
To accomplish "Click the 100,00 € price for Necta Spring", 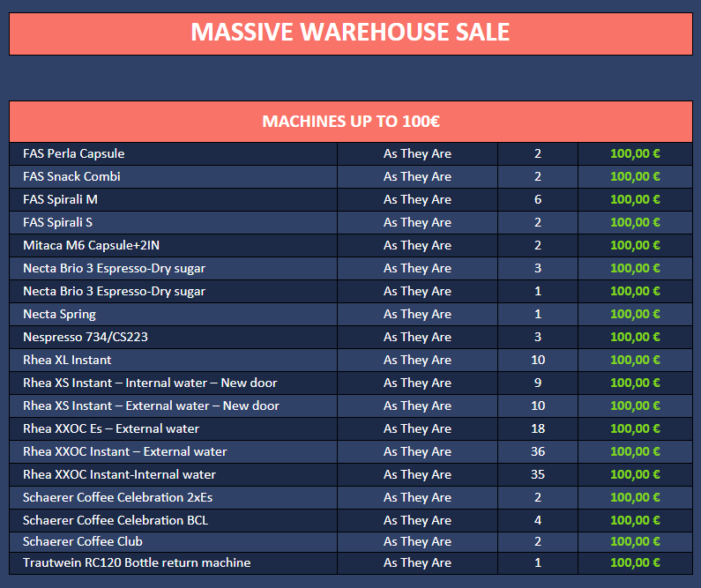I will [635, 314].
